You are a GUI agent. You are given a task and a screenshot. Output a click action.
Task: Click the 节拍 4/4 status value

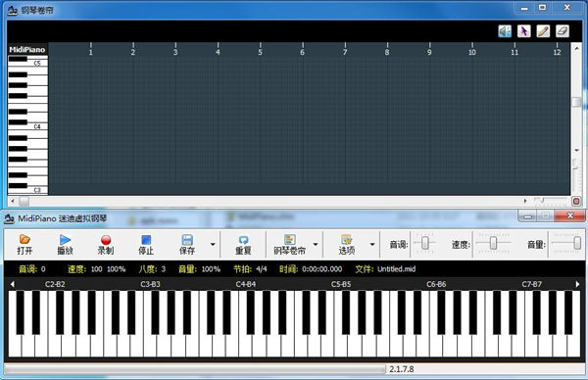pos(250,269)
